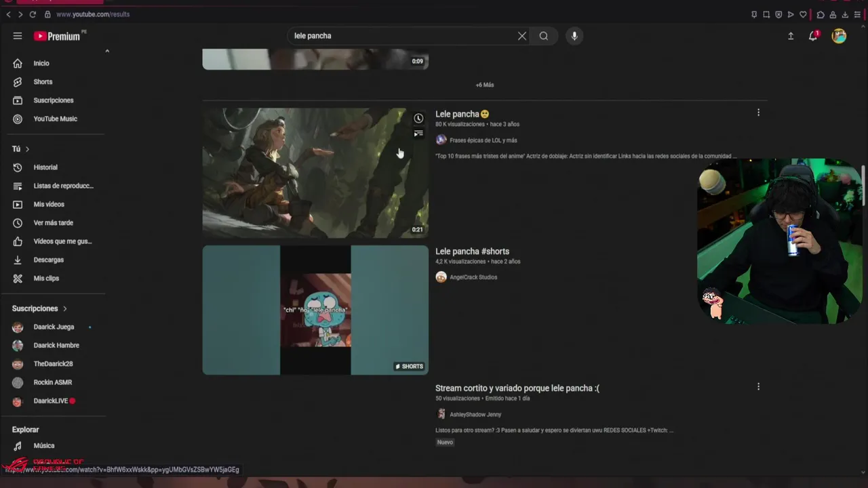Open Lele pancha #shorts title
Viewport: 868px width, 488px height.
coord(472,251)
